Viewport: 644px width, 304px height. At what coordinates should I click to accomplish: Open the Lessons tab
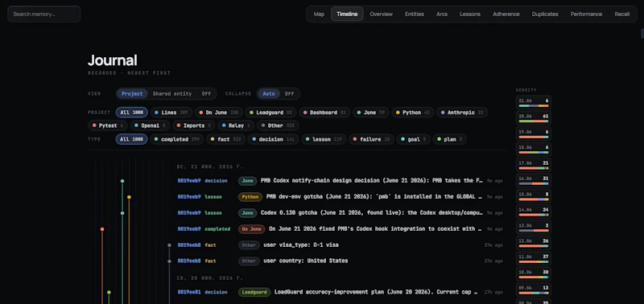(x=470, y=14)
